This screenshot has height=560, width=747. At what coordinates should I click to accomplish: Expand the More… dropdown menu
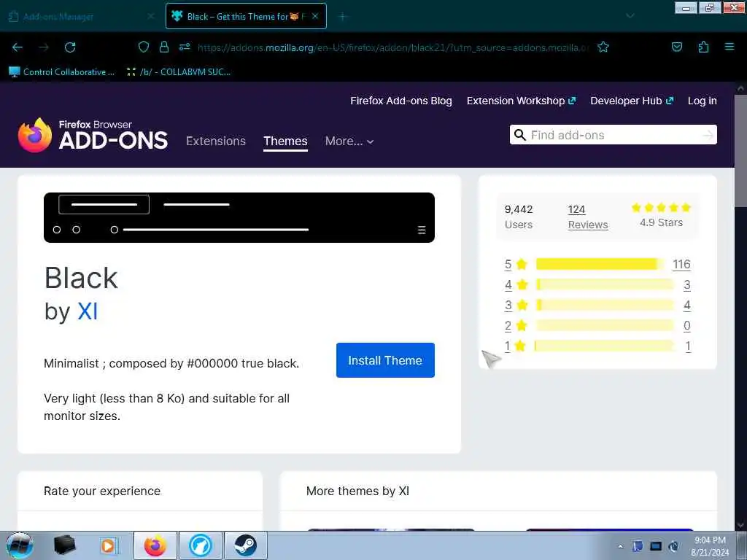[349, 141]
